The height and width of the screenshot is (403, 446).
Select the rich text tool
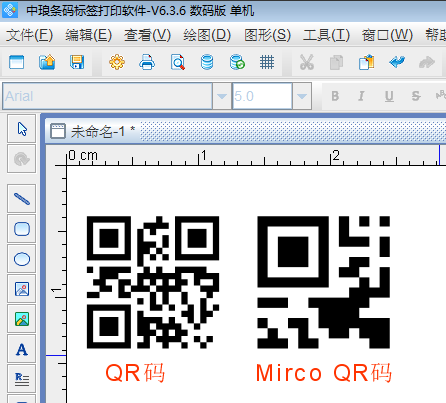(x=22, y=379)
